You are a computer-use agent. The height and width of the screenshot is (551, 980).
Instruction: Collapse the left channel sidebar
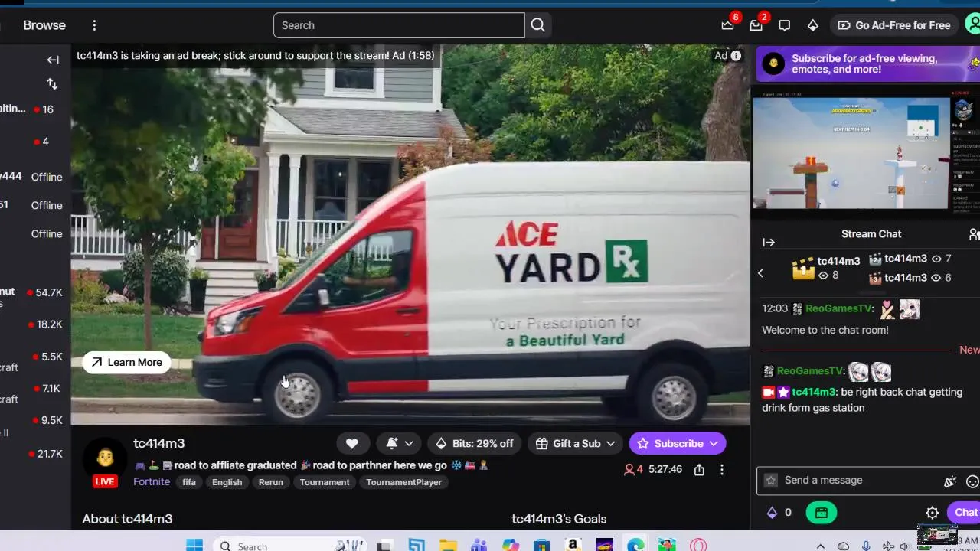click(53, 60)
